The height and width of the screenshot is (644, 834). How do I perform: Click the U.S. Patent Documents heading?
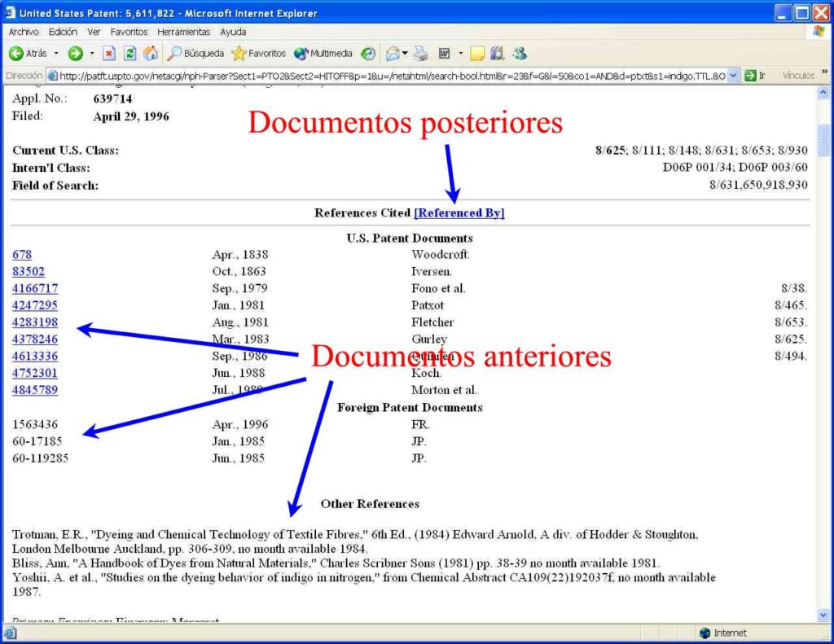click(410, 239)
